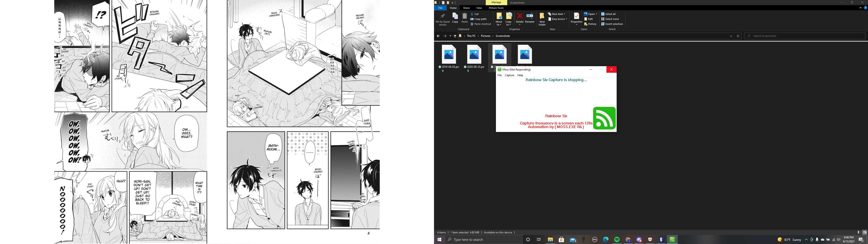
Task: Switch to the View ribbon tab
Action: [479, 8]
